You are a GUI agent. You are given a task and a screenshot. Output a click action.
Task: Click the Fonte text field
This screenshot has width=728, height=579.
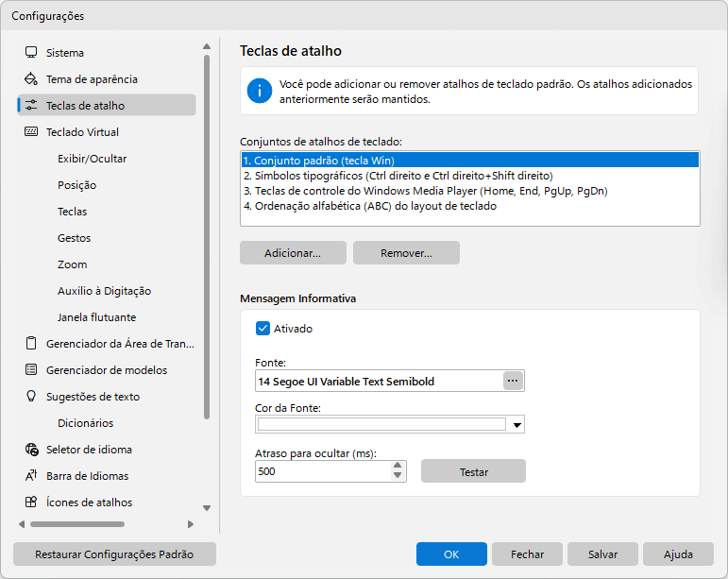(379, 382)
